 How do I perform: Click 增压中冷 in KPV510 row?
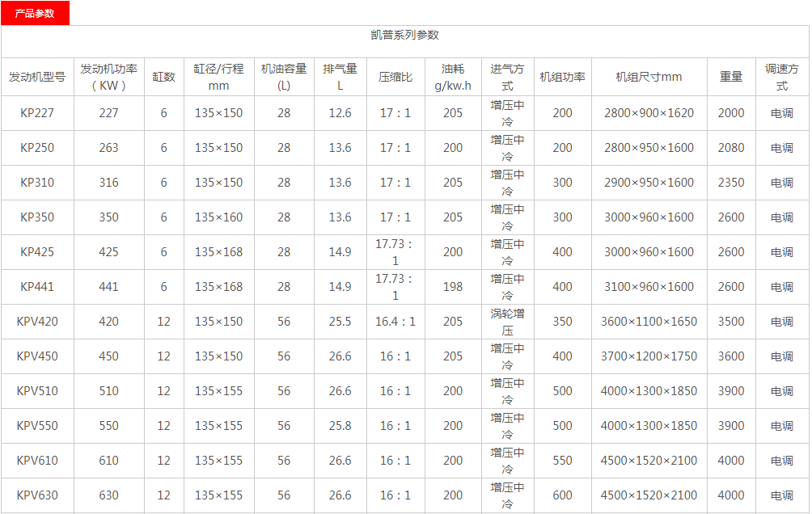(x=508, y=391)
